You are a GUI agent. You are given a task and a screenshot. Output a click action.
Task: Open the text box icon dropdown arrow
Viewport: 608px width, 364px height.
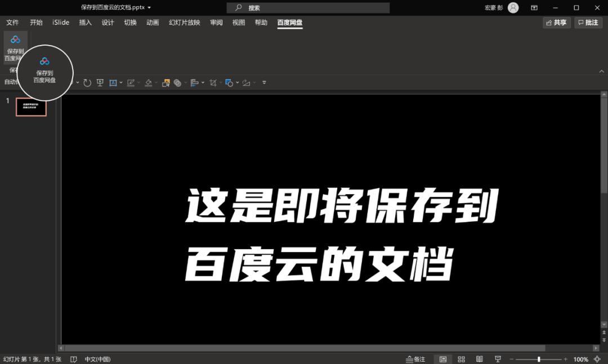pyautogui.click(x=120, y=82)
